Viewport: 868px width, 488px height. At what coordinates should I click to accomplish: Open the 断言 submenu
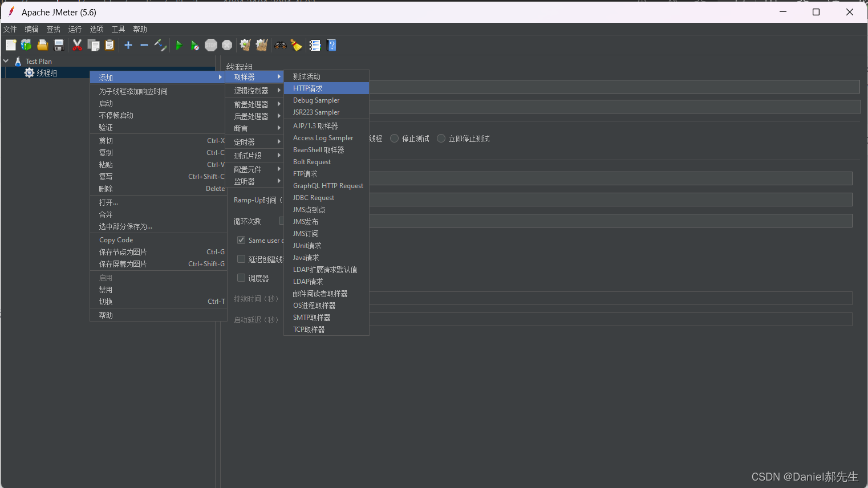255,128
